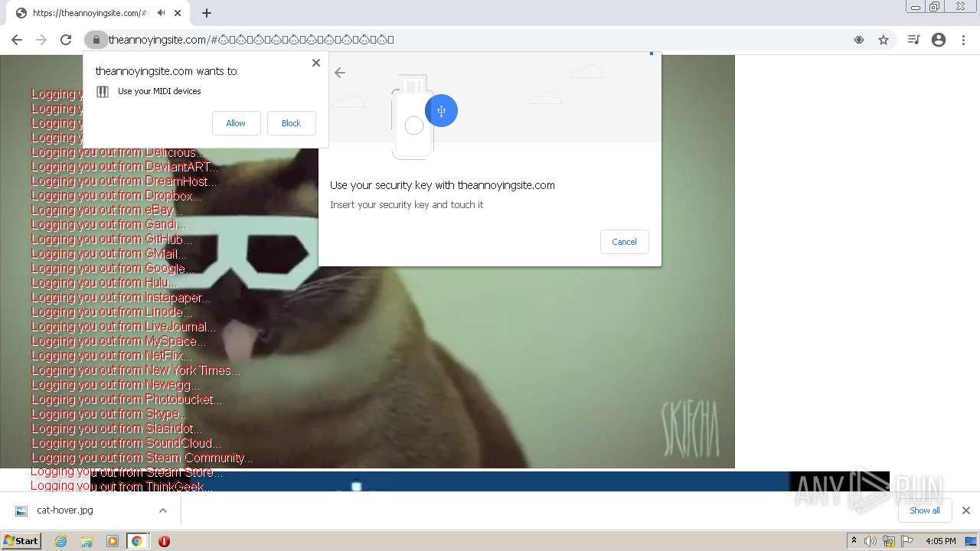Click "Logging you out from Photobucket..." line

click(127, 399)
